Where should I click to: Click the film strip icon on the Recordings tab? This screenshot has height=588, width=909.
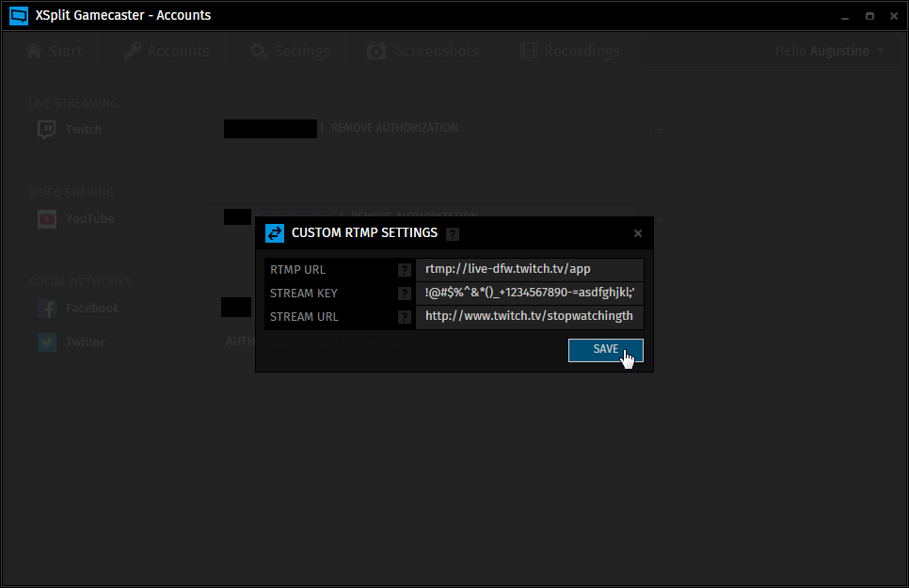click(529, 51)
